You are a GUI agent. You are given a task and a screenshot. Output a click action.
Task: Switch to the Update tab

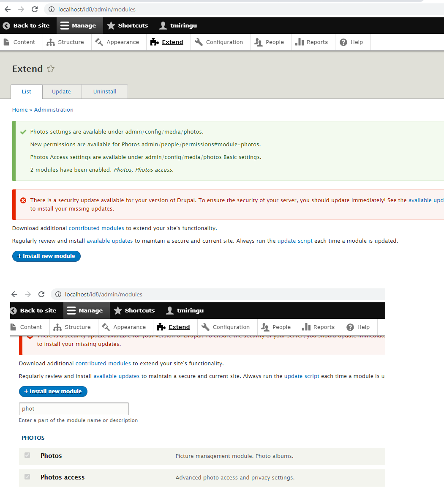click(61, 92)
